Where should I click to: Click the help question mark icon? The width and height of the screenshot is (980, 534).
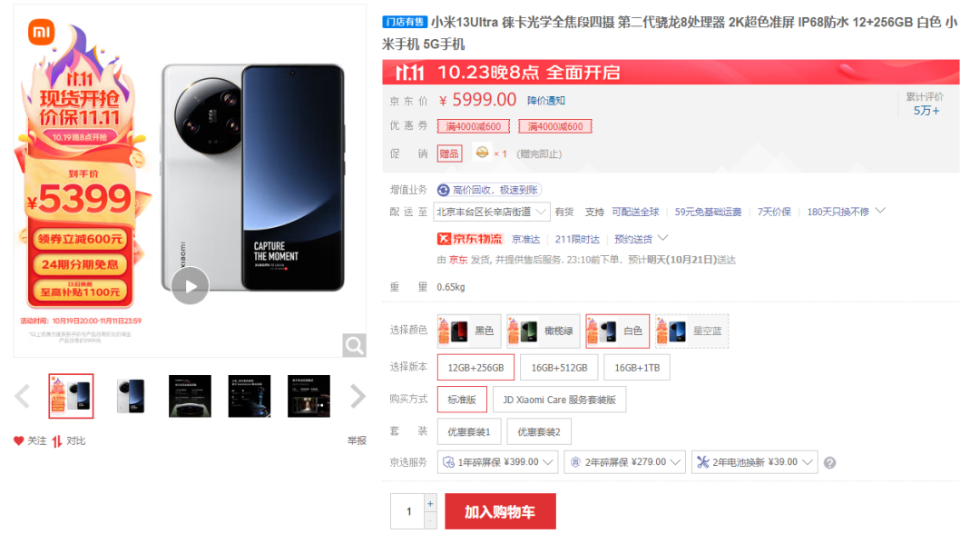pyautogui.click(x=829, y=463)
